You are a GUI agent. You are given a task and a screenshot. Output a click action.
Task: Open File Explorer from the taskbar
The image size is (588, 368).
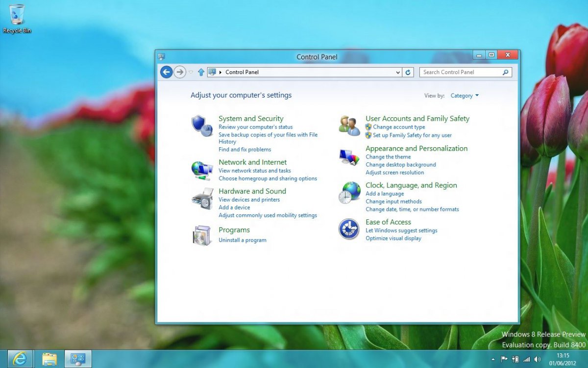click(x=49, y=359)
